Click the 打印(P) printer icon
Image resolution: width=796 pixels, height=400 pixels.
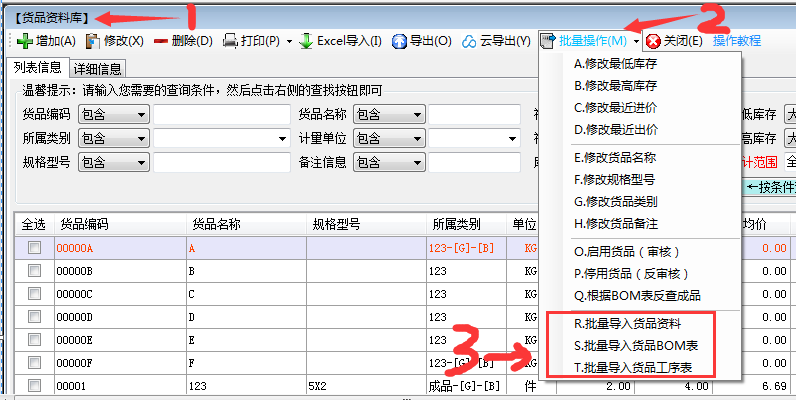click(230, 41)
